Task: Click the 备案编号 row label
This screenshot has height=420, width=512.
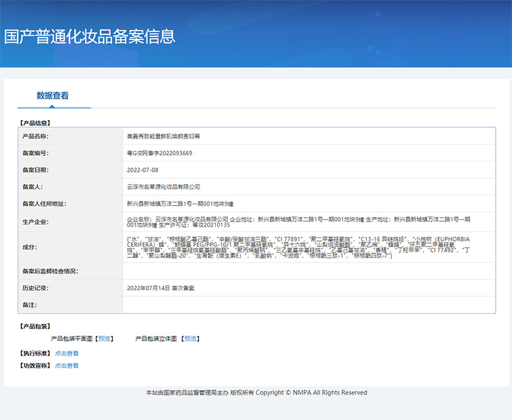Action: click(x=36, y=153)
